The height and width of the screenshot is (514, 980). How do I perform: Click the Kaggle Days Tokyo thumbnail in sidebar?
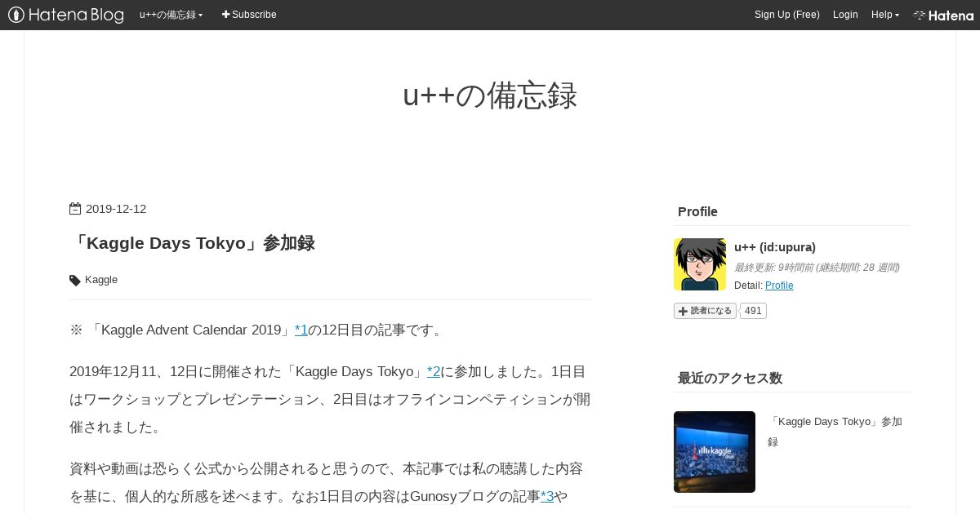pos(715,452)
